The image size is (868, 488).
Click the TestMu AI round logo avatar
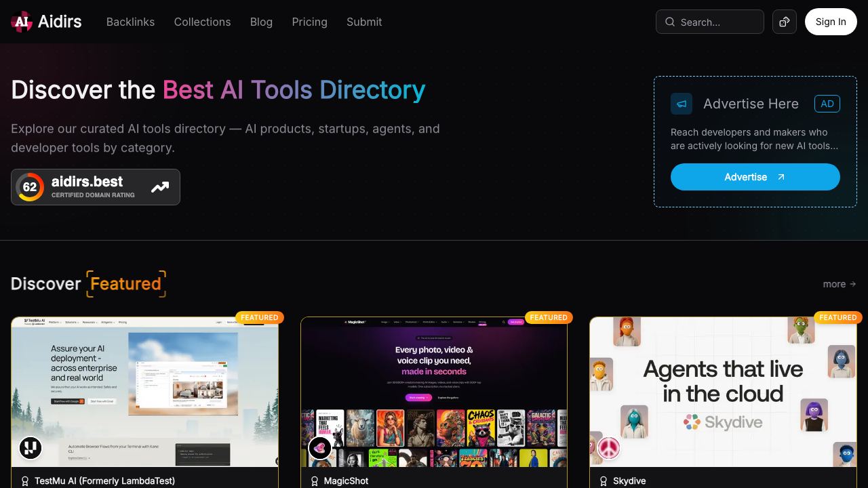(31, 447)
